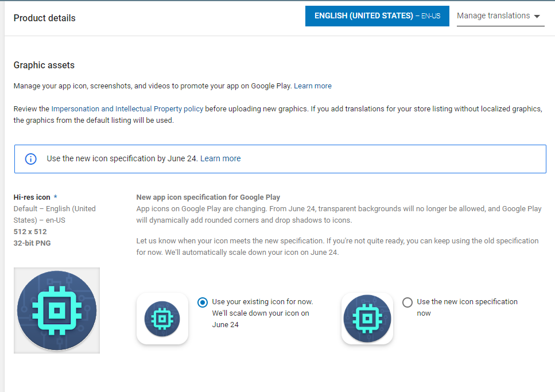Viewport: 555px width, 392px height.
Task: Switch to the English (United States) language tab
Action: click(x=377, y=15)
